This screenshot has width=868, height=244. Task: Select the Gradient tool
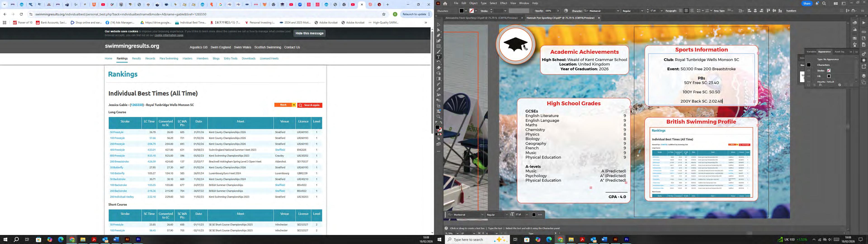(x=438, y=79)
